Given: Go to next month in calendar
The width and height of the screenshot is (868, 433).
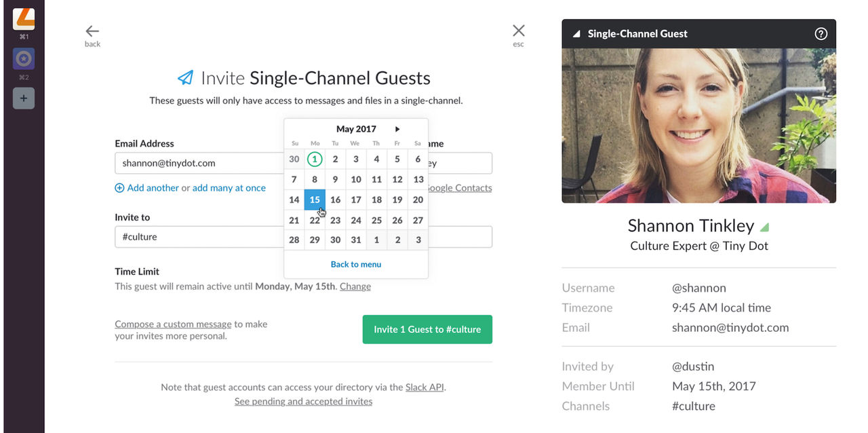Looking at the screenshot, I should coord(397,129).
